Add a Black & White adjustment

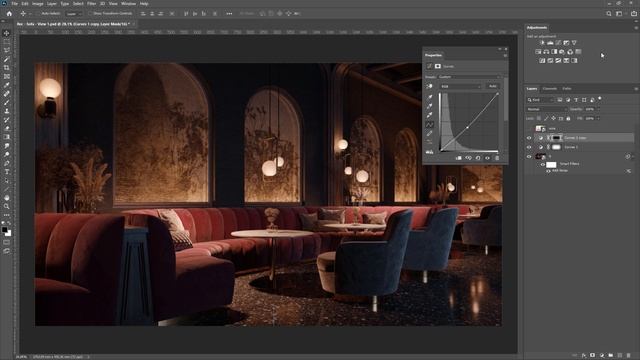pyautogui.click(x=554, y=51)
